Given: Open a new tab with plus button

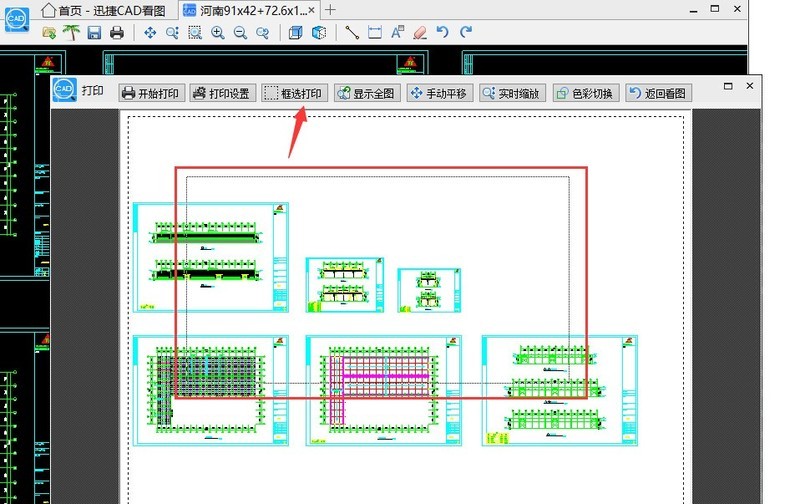Looking at the screenshot, I should point(331,10).
